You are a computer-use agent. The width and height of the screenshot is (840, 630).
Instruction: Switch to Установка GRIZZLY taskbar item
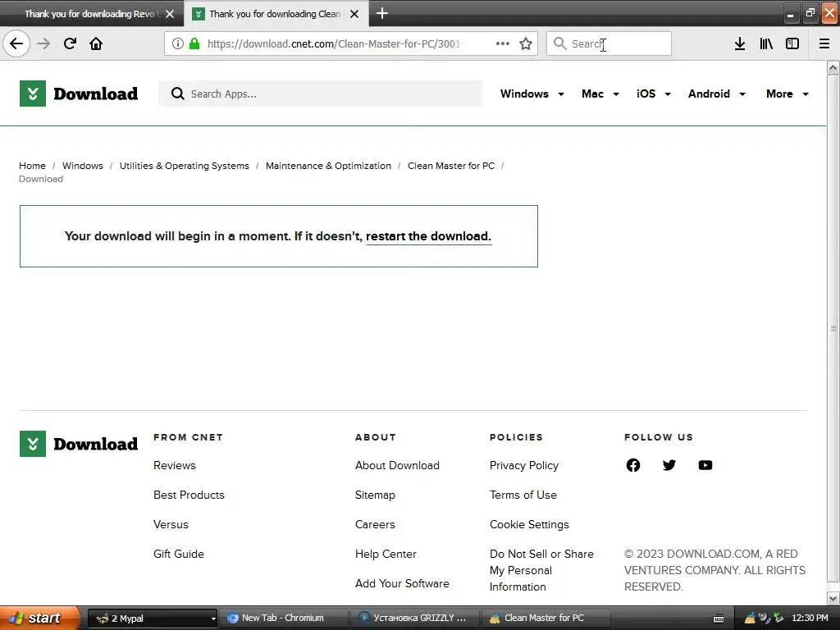[414, 618]
